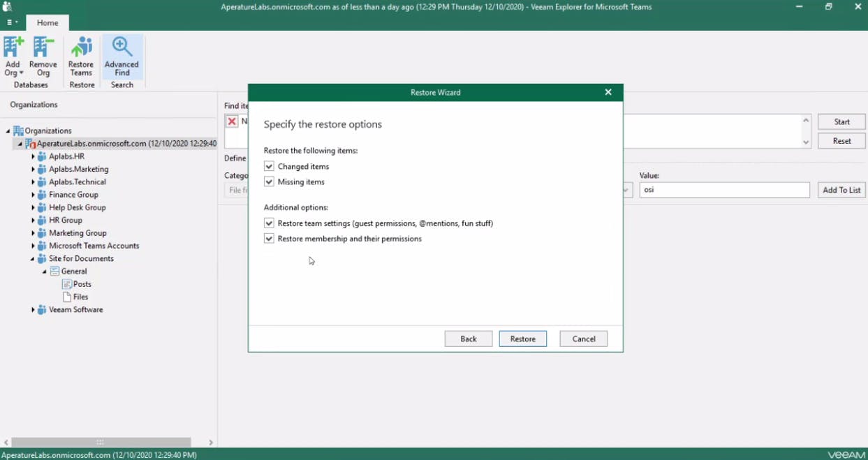Image resolution: width=868 pixels, height=460 pixels.
Task: Toggle Restore team settings checkbox
Action: click(x=269, y=223)
